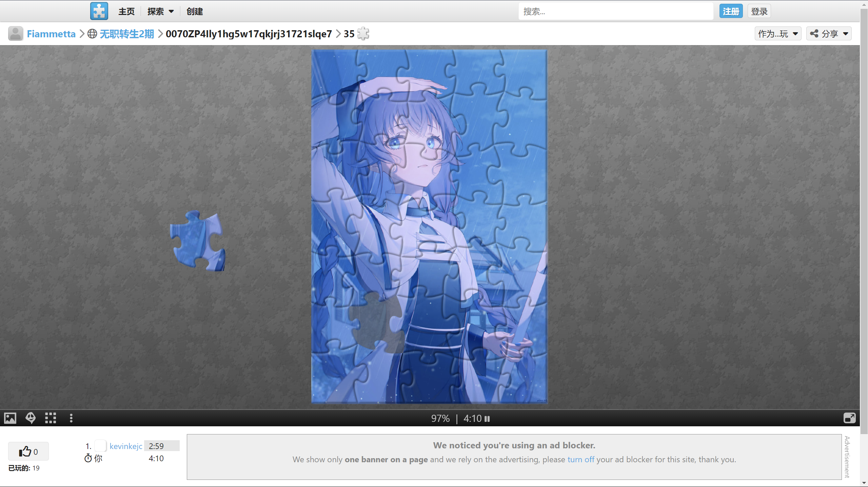Arrange pieces with grid icon
868x487 pixels.
[51, 418]
